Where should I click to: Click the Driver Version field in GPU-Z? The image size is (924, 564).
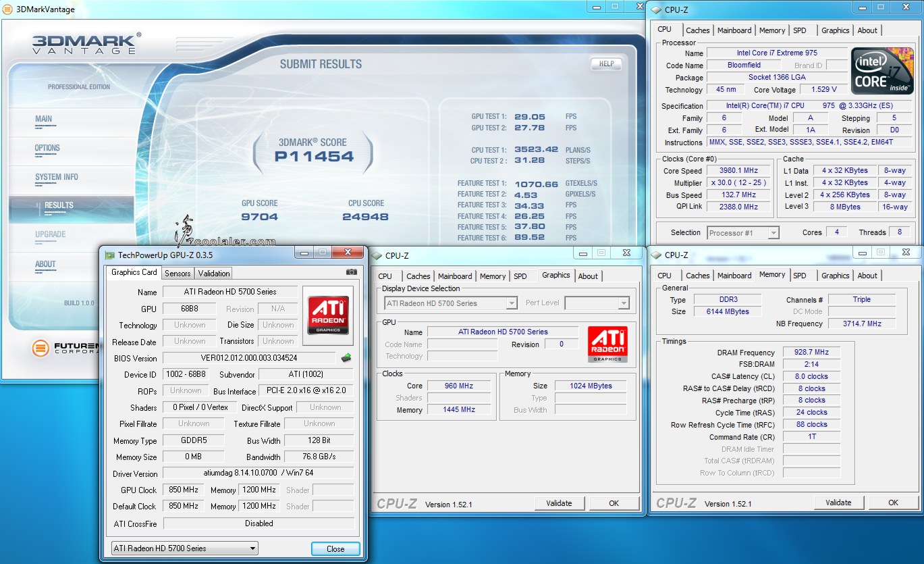[x=258, y=474]
